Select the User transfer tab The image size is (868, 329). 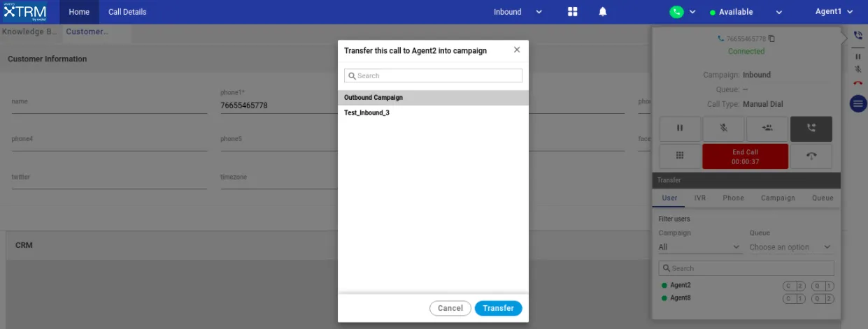coord(669,198)
